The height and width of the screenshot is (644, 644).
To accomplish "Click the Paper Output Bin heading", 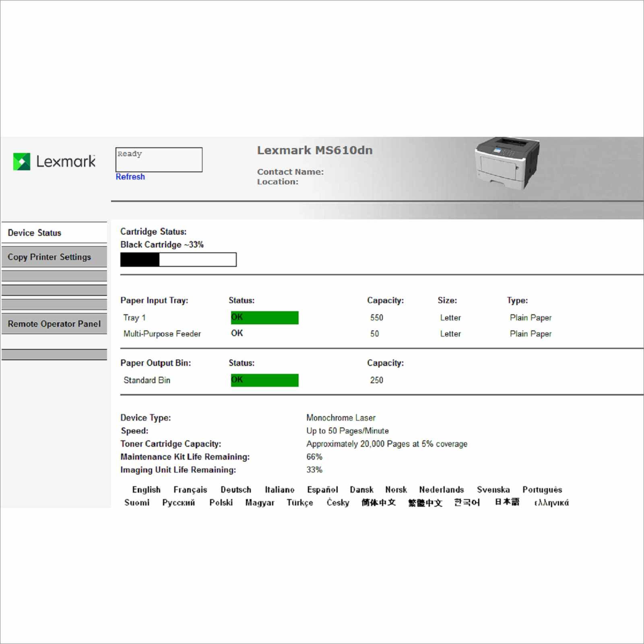I will click(156, 363).
